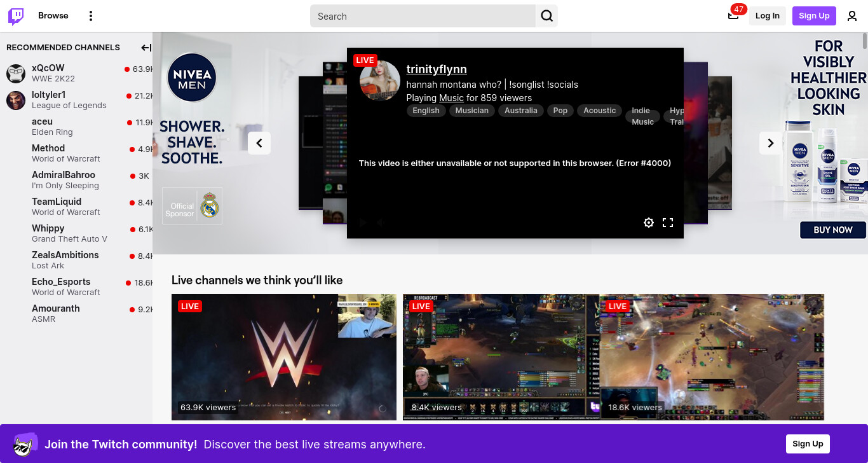Screen dimensions: 868x463
Task: Collapse the recommended channels sidebar
Action: (146, 48)
